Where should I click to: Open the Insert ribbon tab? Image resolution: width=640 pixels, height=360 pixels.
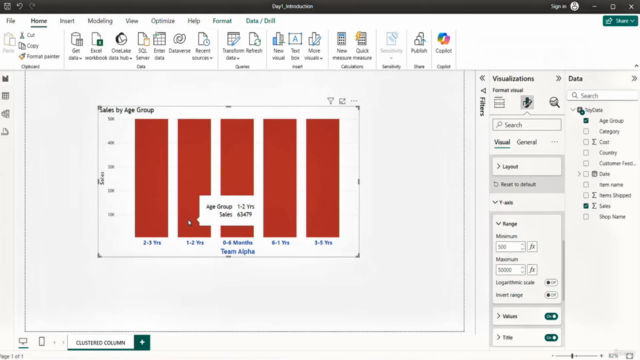coord(67,21)
